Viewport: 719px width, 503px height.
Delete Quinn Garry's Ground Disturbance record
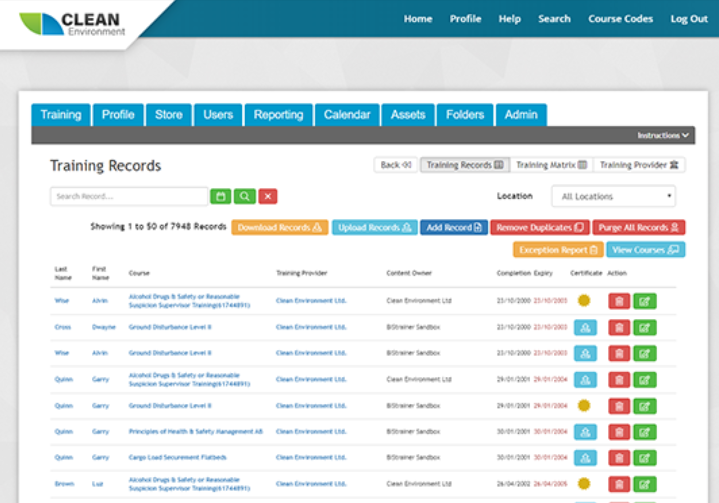619,406
